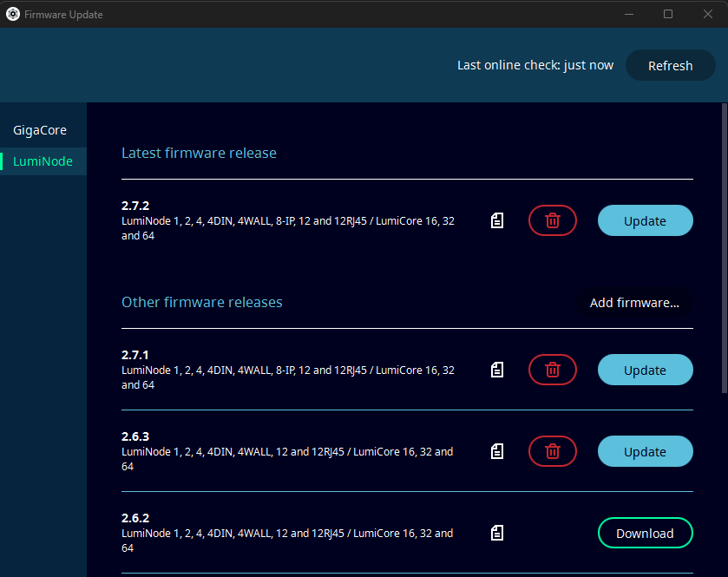This screenshot has width=728, height=577.
Task: Select the LumiNode sidebar tab
Action: tap(43, 161)
